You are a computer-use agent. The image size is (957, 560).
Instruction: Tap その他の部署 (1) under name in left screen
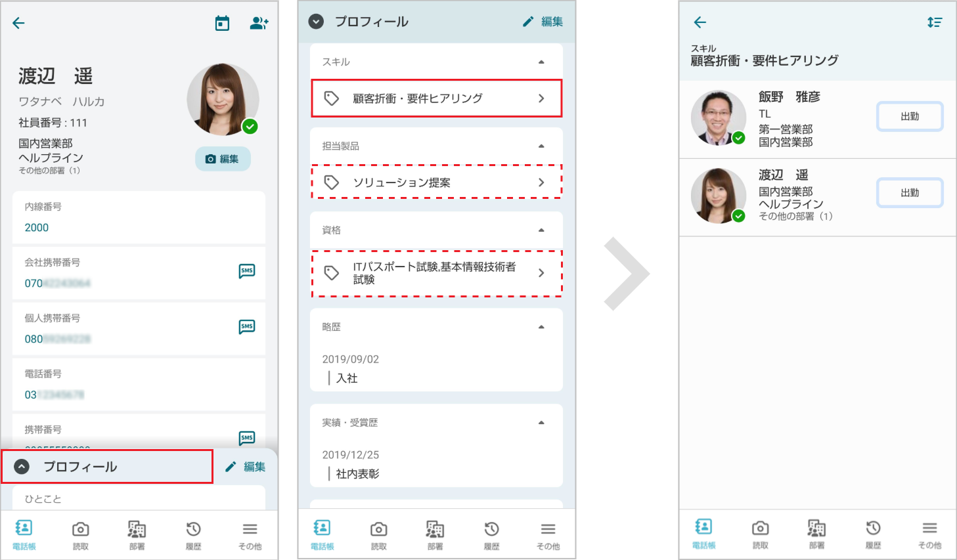coord(49,171)
